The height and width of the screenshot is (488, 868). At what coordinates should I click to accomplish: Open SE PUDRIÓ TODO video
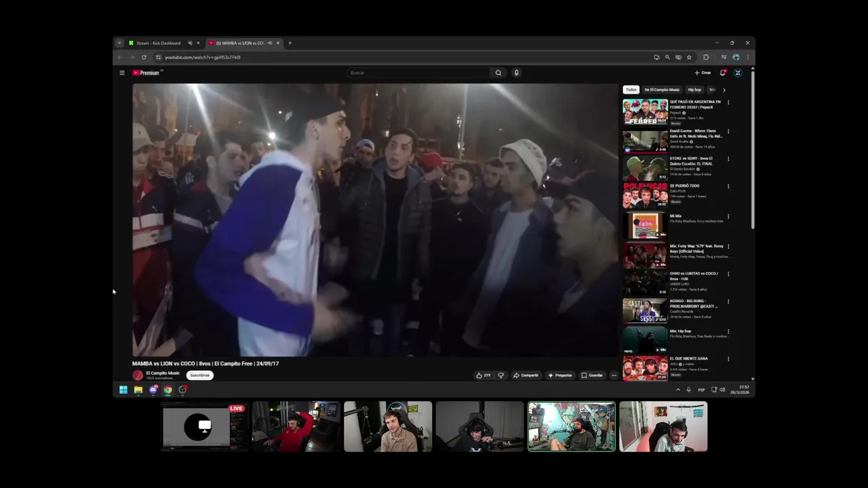click(646, 196)
